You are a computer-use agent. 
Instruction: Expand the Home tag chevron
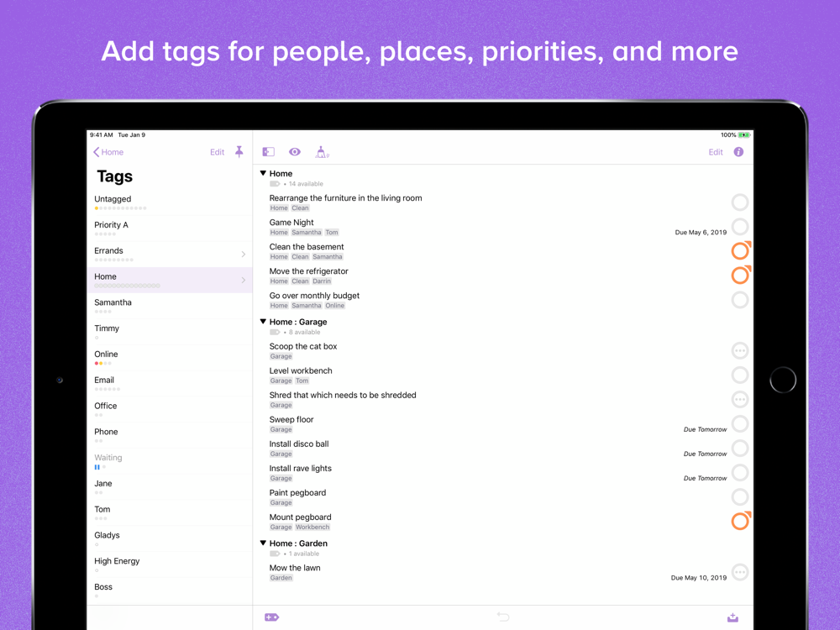244,280
